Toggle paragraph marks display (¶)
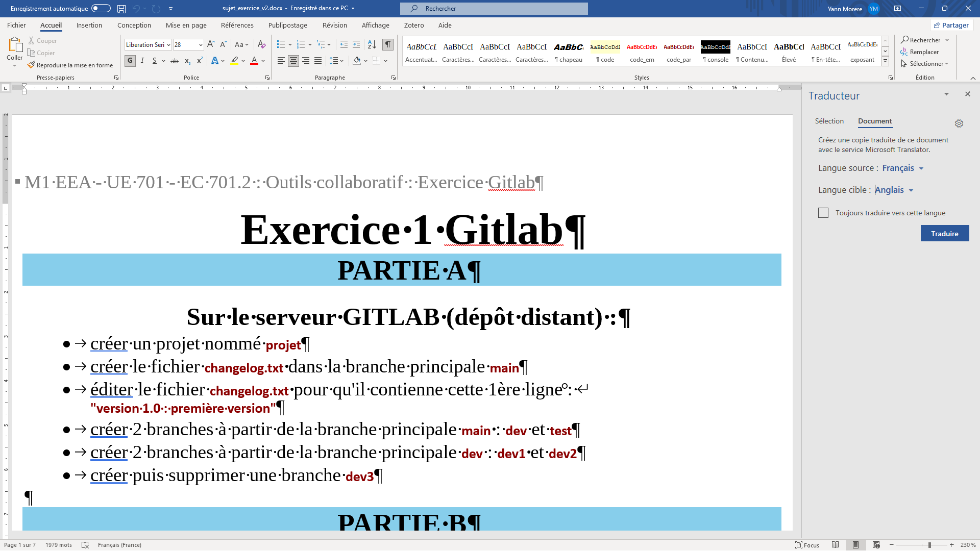Image resolution: width=980 pixels, height=551 pixels. [388, 45]
